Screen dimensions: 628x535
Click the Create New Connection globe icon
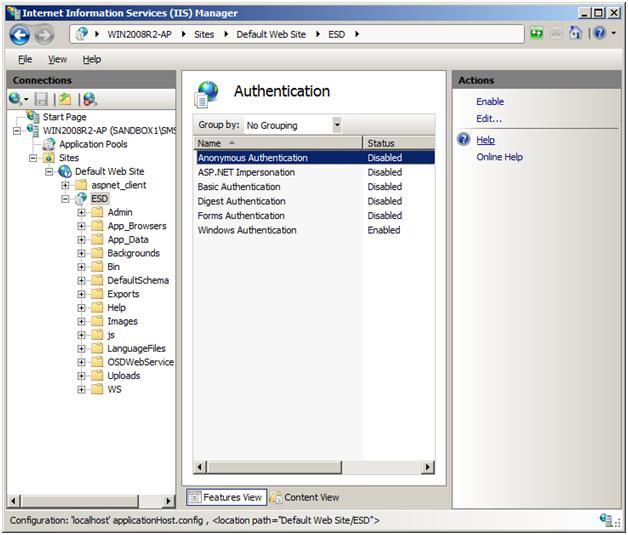(15, 99)
